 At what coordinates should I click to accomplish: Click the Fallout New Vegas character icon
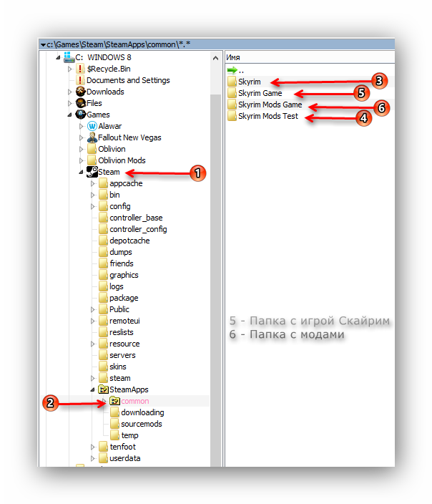[92, 137]
